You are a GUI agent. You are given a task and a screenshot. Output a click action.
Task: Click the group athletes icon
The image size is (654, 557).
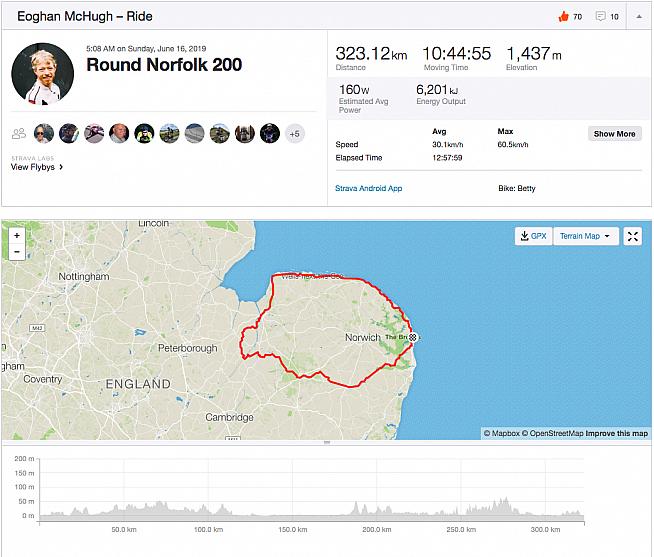click(x=19, y=133)
